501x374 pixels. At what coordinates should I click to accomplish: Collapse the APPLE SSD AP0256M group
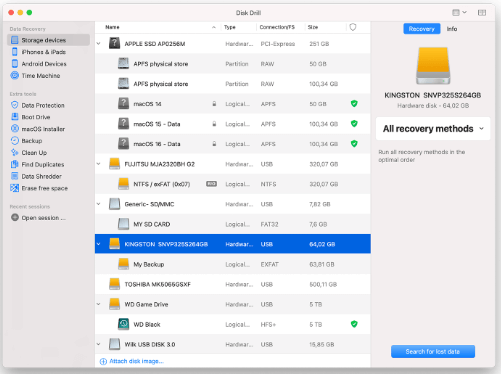click(x=99, y=44)
